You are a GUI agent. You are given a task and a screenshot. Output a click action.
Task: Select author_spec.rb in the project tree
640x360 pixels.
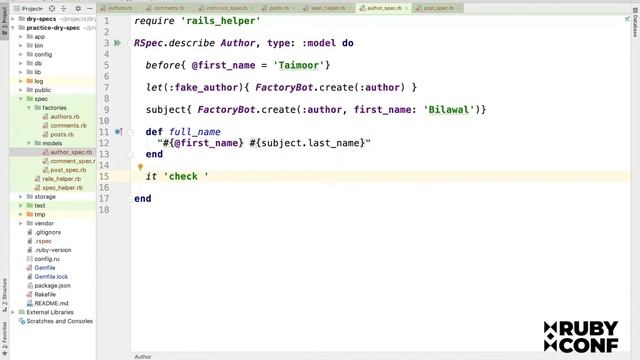pos(71,152)
